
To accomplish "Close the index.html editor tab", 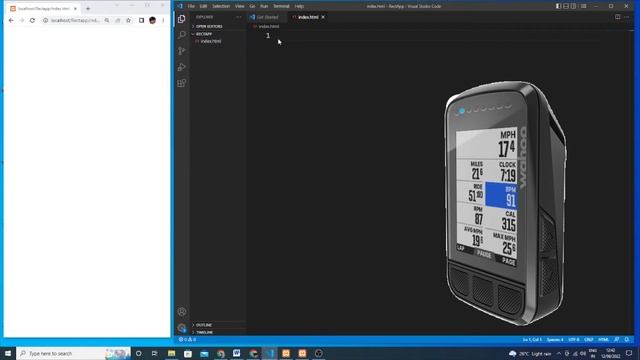I will (x=323, y=17).
